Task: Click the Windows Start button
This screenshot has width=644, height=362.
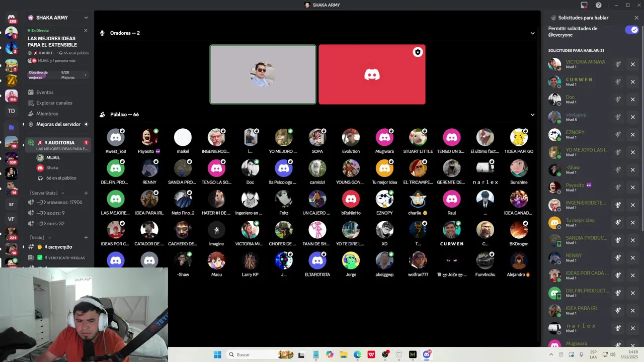Action: [x=217, y=354]
